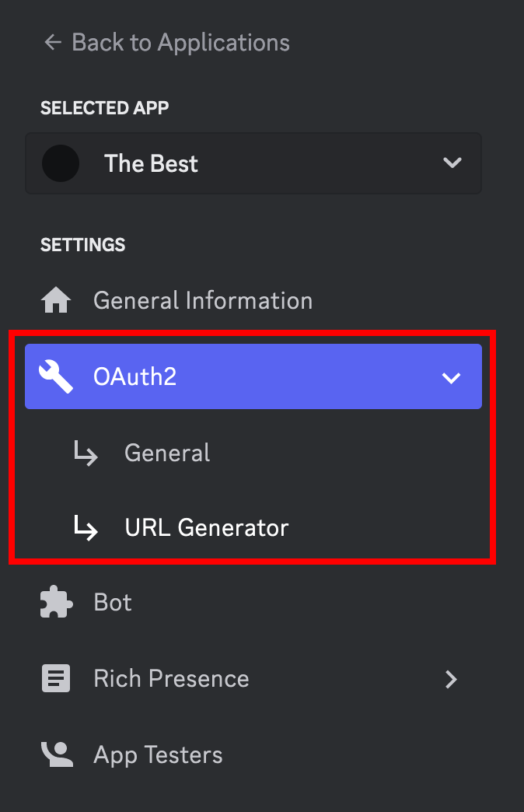Select the OAuth2 menu item
The height and width of the screenshot is (812, 524).
tap(253, 376)
